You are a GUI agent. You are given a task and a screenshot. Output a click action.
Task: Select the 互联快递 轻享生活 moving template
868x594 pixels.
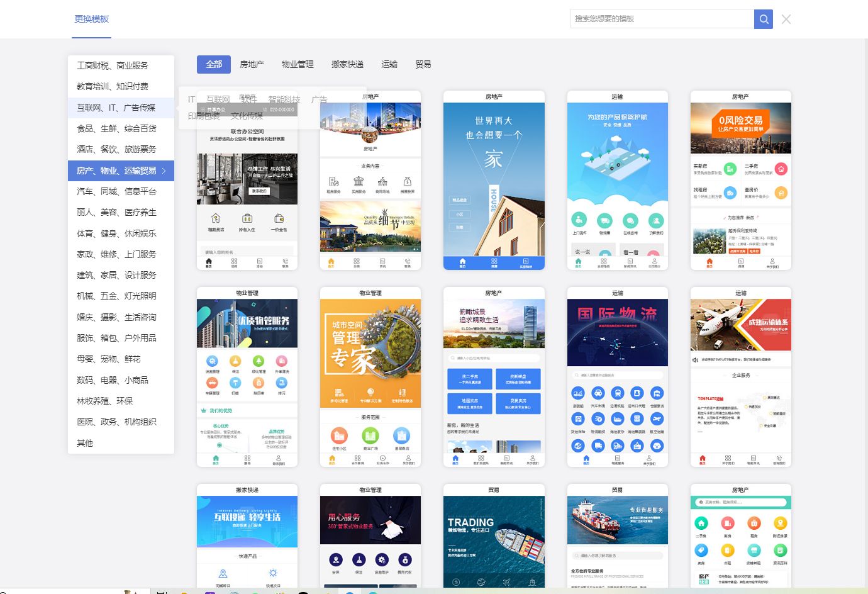pyautogui.click(x=247, y=536)
